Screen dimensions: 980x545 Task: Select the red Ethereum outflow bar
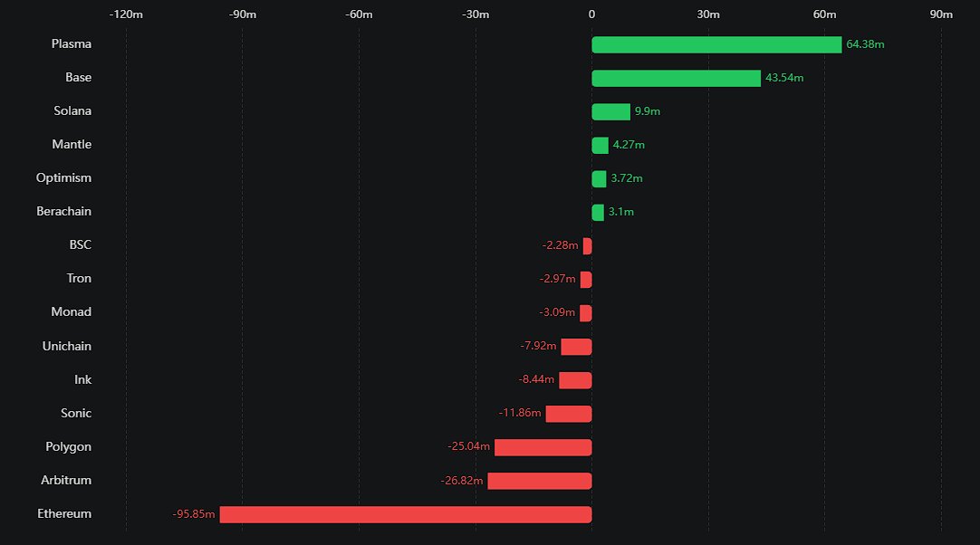(x=405, y=514)
